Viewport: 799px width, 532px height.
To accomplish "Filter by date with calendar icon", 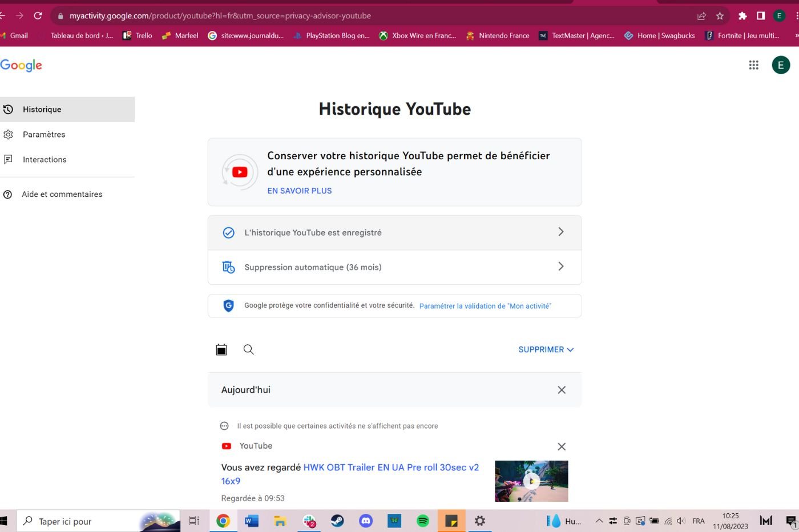I will coord(221,349).
